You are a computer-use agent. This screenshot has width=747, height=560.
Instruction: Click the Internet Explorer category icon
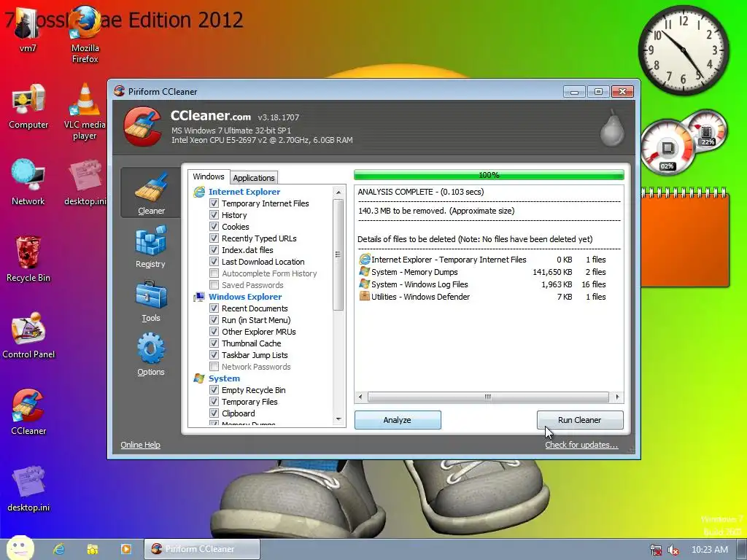pyautogui.click(x=199, y=192)
